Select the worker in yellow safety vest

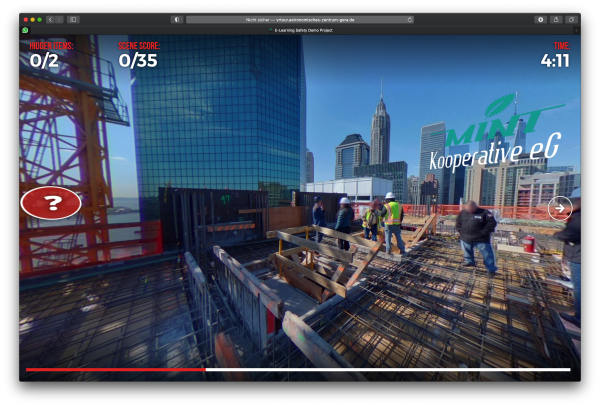pyautogui.click(x=393, y=220)
